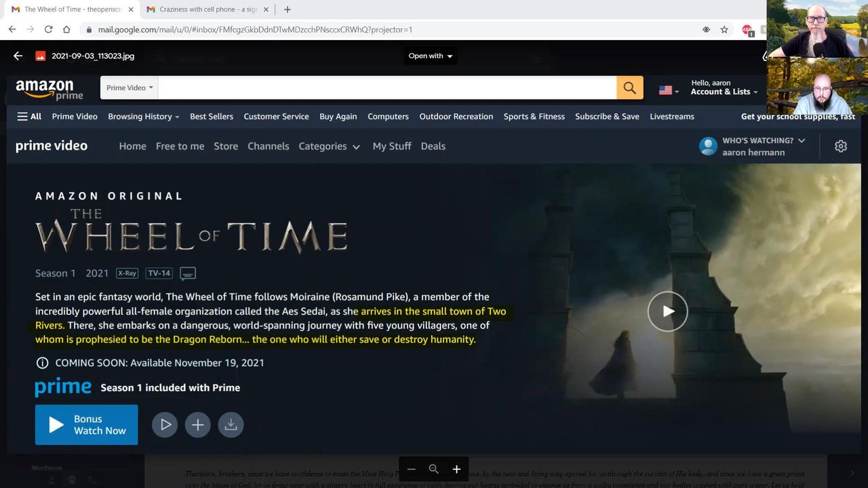The width and height of the screenshot is (868, 488).
Task: Reload the page in Chrome
Action: click(48, 30)
